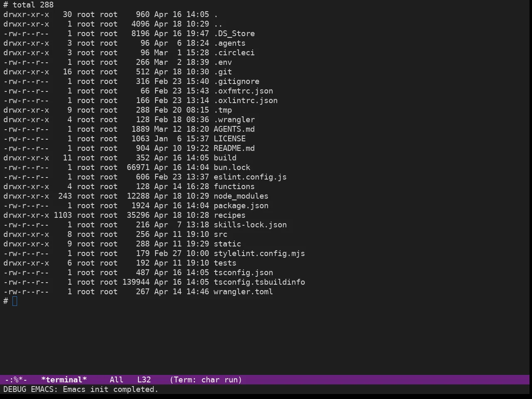
Task: Click the 243 link count for node_modules
Action: pos(65,196)
